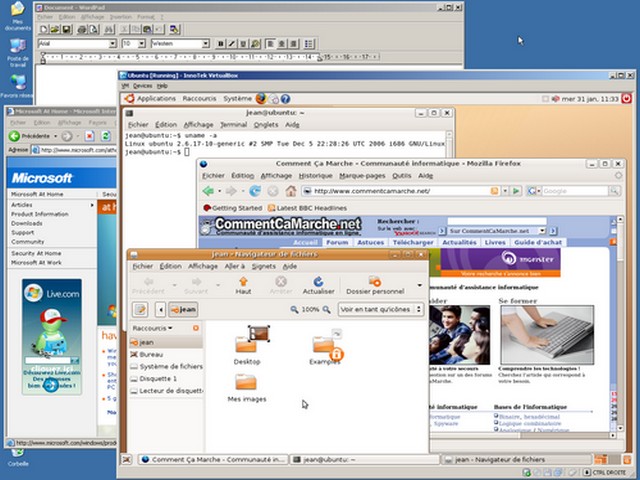Screen dimensions: 640x480
Task: Click the Latest BBC Headlines bookmark
Action: [x=307, y=208]
